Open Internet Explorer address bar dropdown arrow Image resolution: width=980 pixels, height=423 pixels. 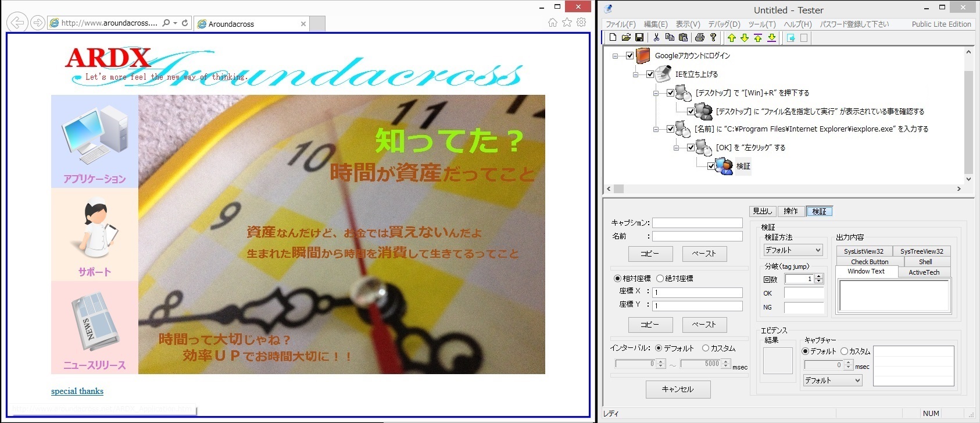[x=175, y=23]
